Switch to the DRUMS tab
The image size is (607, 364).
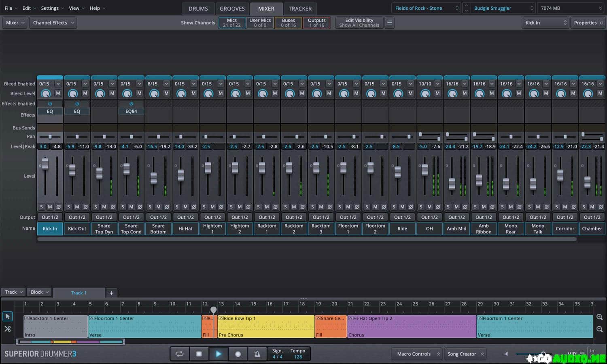[198, 8]
